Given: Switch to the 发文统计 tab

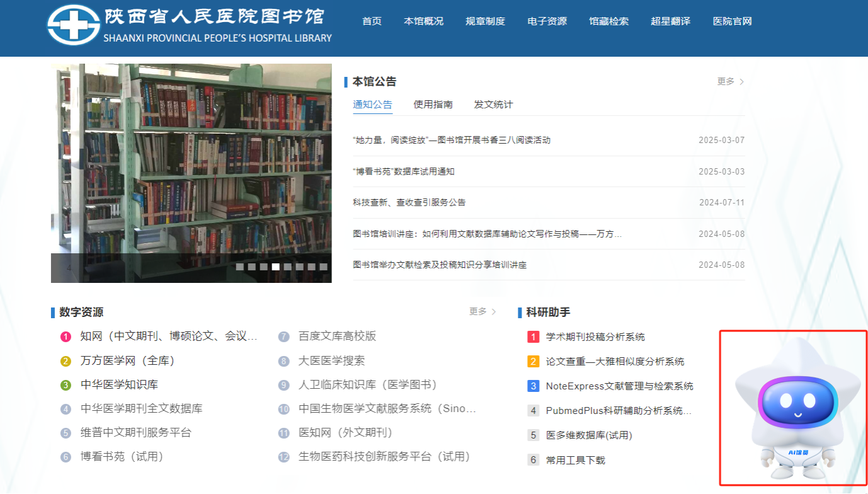Looking at the screenshot, I should click(493, 105).
